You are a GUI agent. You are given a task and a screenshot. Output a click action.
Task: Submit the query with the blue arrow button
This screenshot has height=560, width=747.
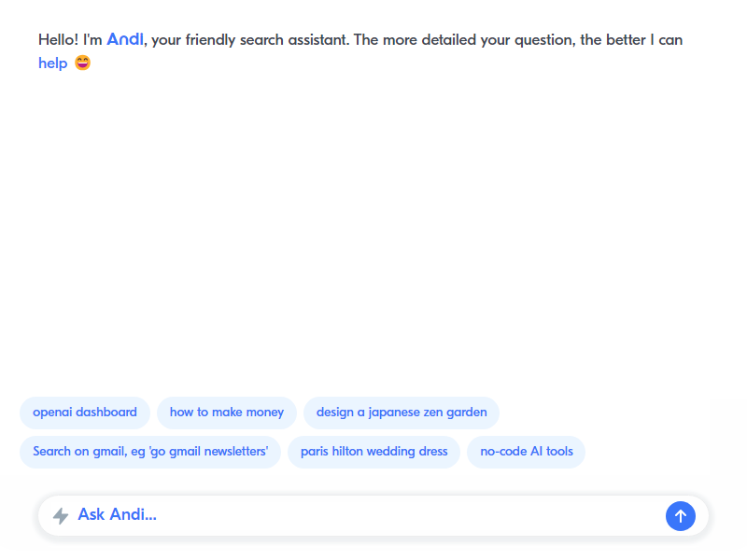tap(681, 516)
